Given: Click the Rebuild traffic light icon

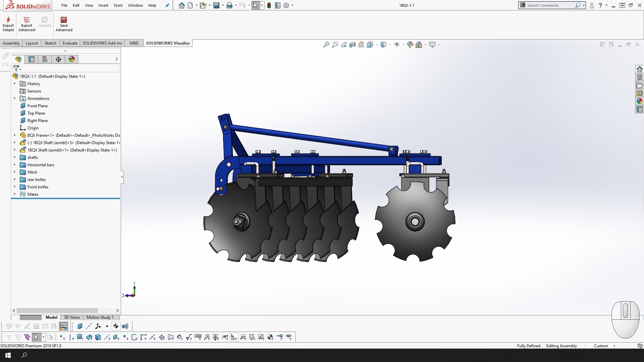Looking at the screenshot, I should coord(269,5).
